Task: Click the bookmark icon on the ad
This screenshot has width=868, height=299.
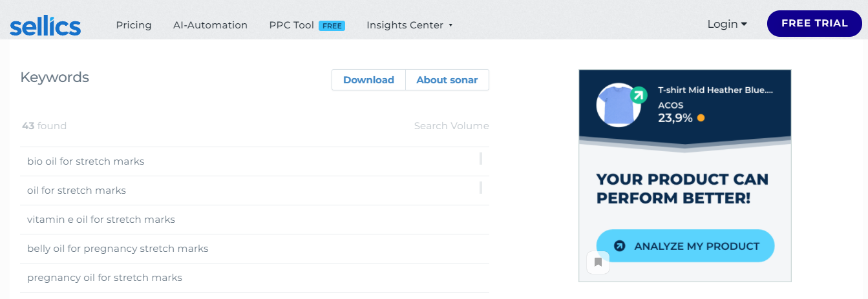Action: [598, 262]
